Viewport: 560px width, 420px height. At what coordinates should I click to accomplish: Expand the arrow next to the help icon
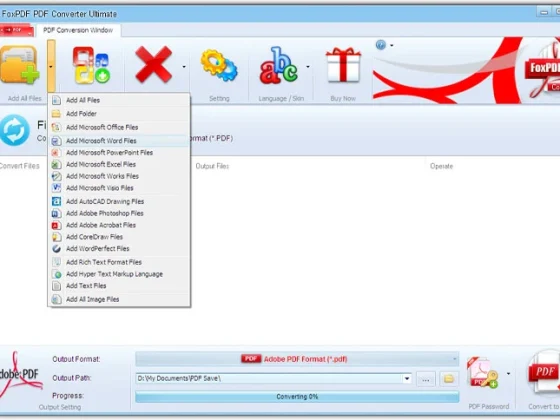tap(392, 45)
